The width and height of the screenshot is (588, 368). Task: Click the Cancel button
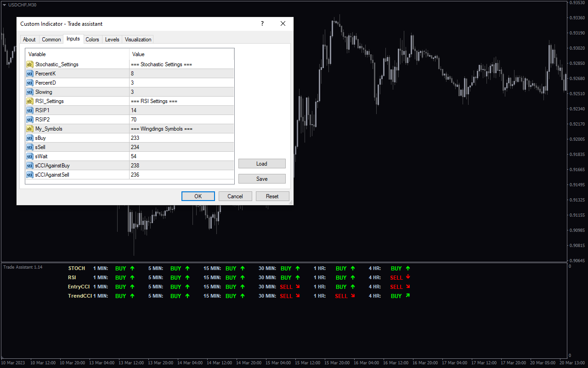tap(235, 196)
